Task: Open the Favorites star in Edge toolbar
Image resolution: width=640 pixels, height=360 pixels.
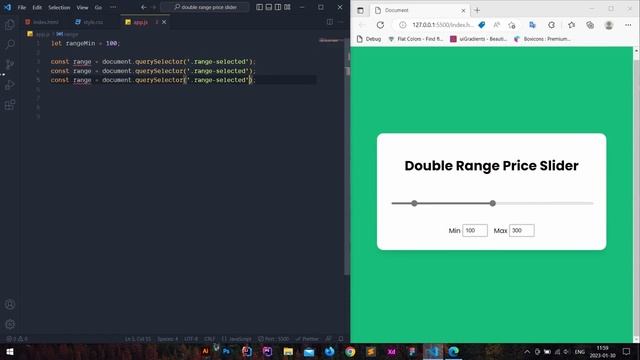Action: [571, 25]
